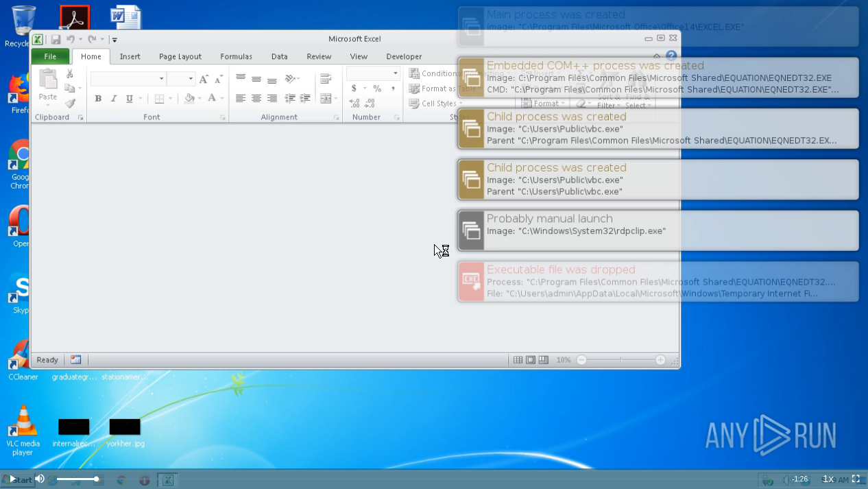868x489 pixels.
Task: Toggle Bold formatting
Action: tap(98, 99)
